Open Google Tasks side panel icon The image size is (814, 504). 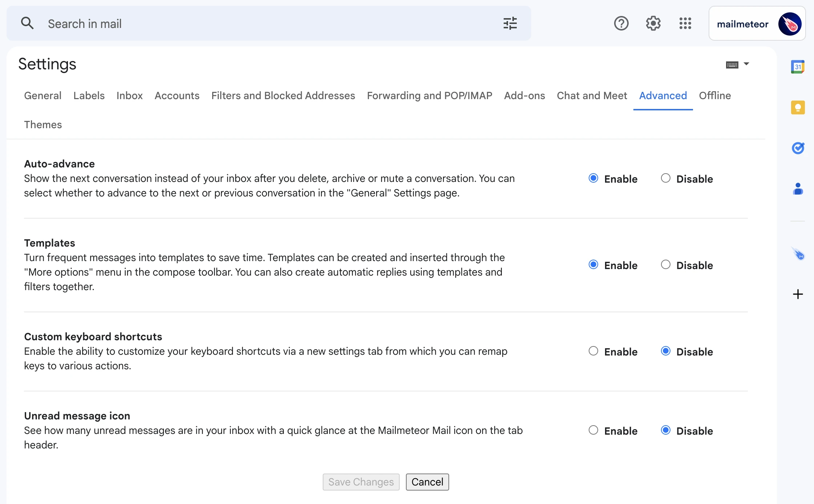click(x=798, y=148)
